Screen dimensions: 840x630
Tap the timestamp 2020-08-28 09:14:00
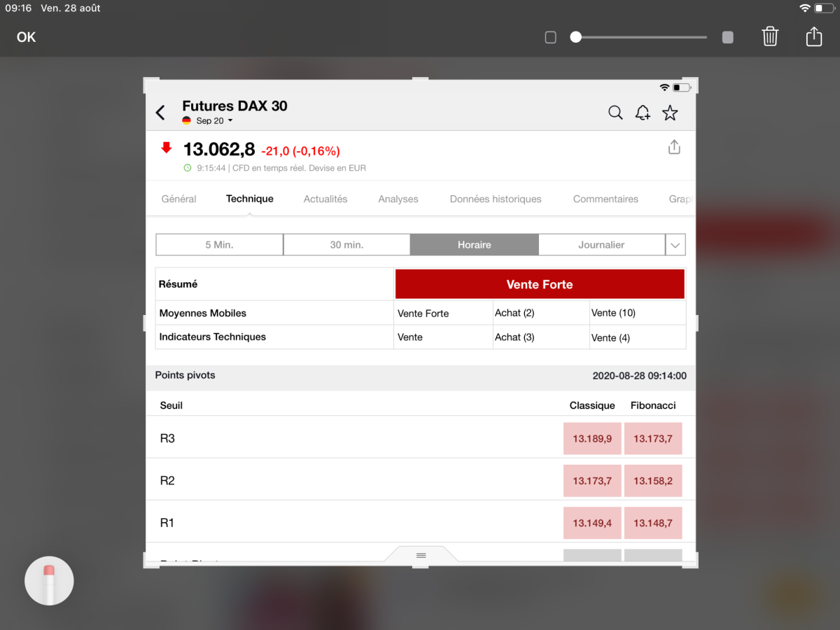click(x=639, y=376)
